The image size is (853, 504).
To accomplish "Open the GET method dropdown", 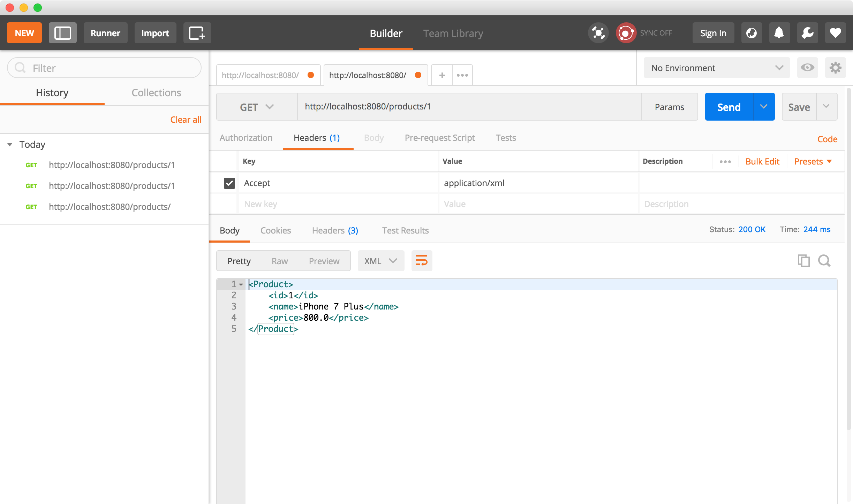I will click(257, 107).
